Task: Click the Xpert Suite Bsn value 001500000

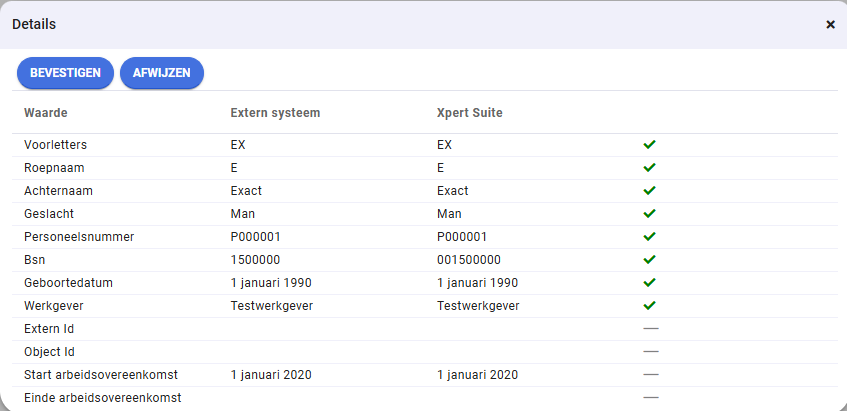Action: (x=469, y=260)
